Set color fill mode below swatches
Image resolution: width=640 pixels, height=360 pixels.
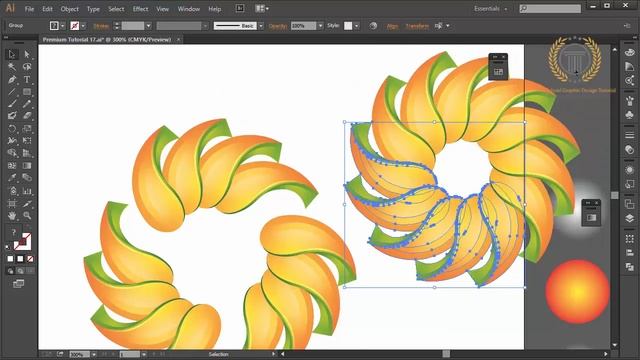(x=11, y=259)
